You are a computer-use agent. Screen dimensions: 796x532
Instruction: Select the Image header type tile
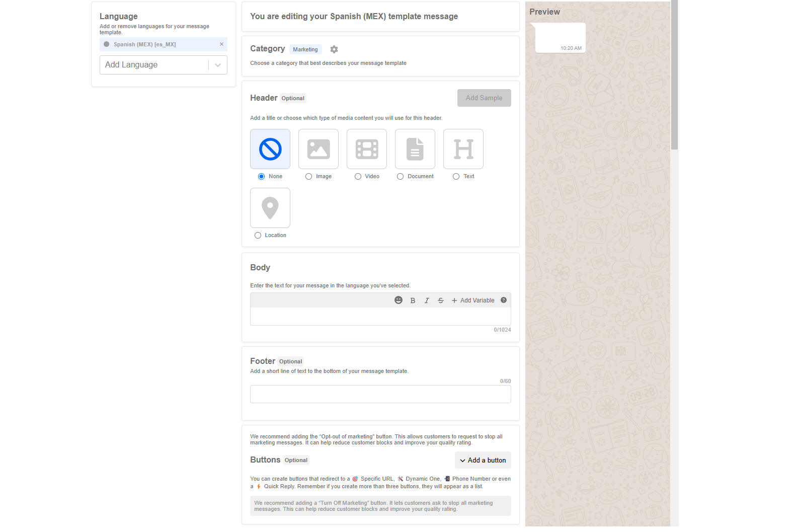pos(318,149)
